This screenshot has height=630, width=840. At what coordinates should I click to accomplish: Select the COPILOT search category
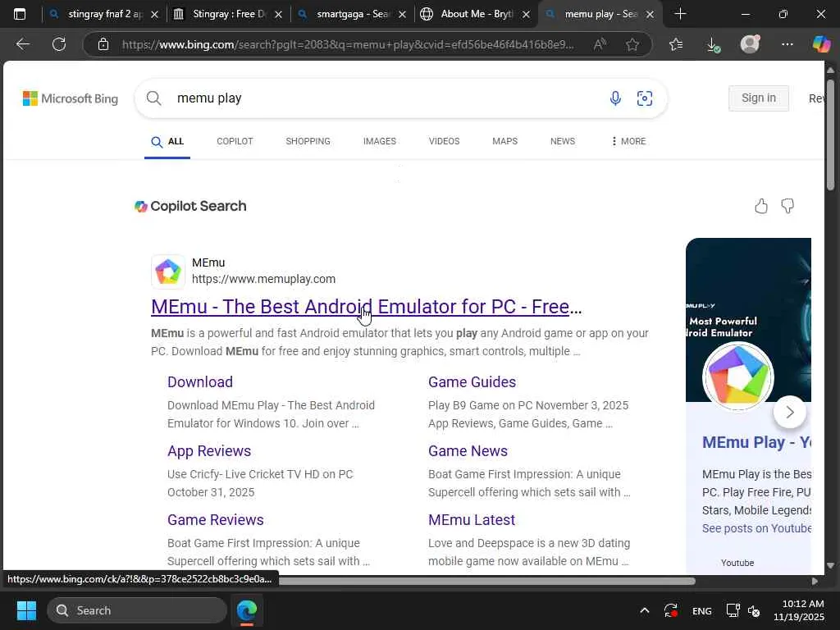(235, 141)
